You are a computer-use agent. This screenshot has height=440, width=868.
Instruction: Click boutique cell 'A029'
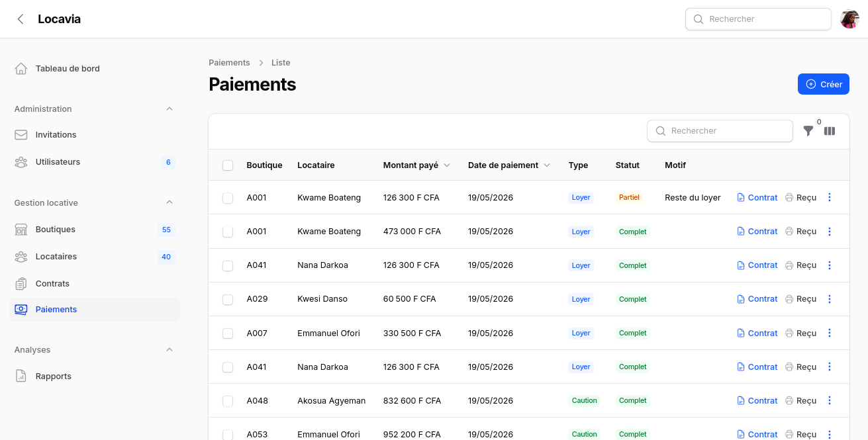pos(257,299)
